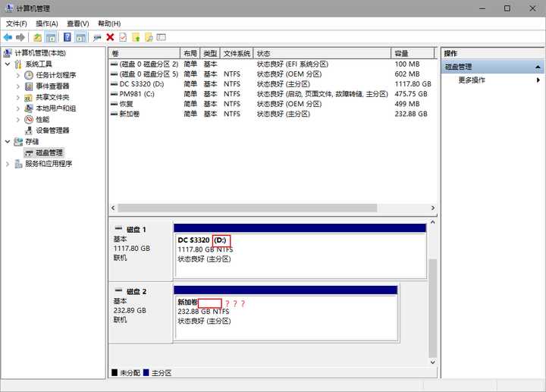Click the Computer Management title bar app icon
This screenshot has width=546, height=392.
tap(9, 8)
